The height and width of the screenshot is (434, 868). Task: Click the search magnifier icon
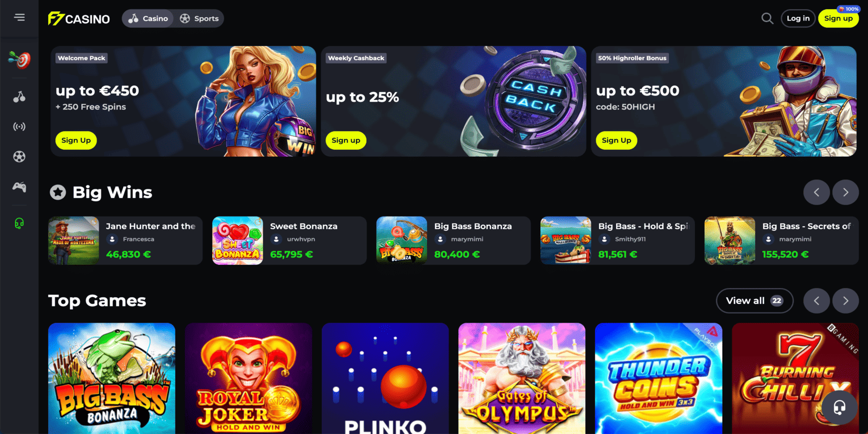(x=767, y=18)
